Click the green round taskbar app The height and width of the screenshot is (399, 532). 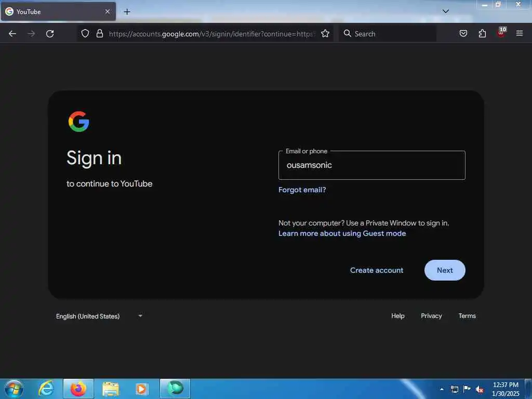point(175,388)
